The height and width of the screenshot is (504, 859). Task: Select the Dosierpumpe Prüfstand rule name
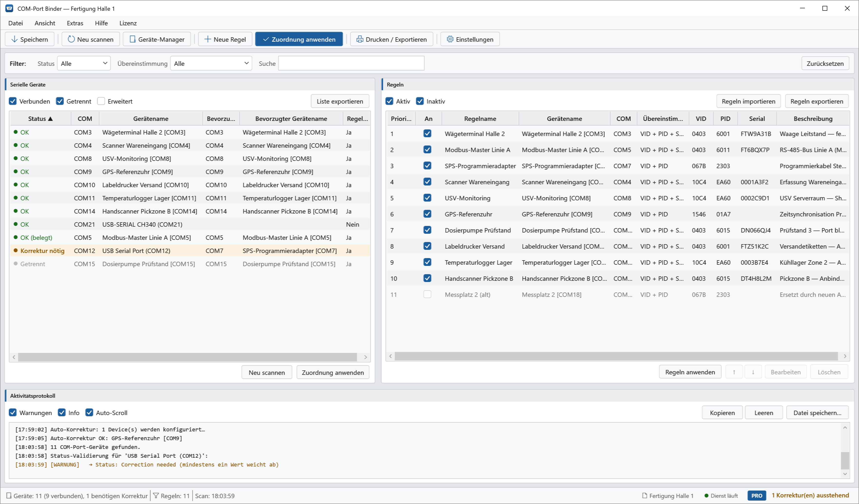click(x=478, y=230)
